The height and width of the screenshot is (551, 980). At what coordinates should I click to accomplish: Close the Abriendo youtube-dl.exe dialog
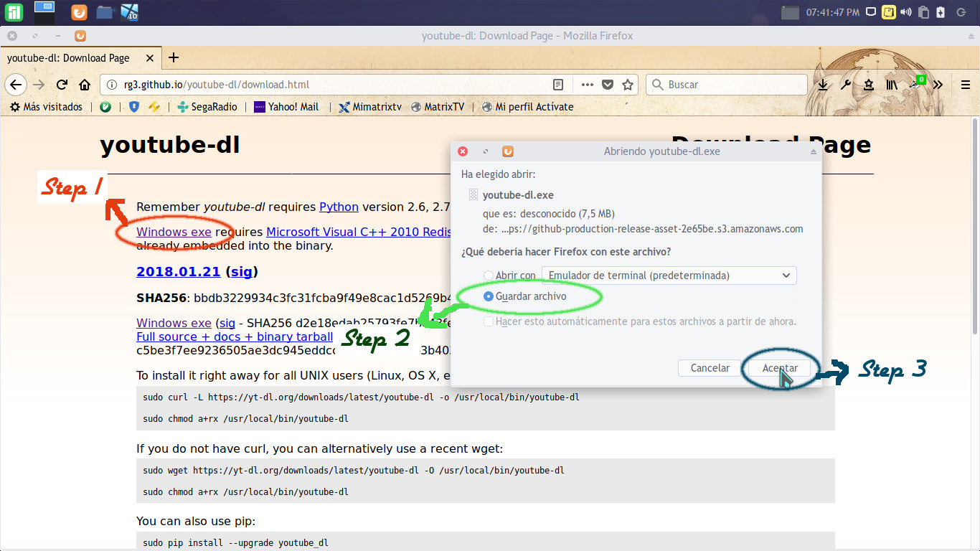point(463,151)
